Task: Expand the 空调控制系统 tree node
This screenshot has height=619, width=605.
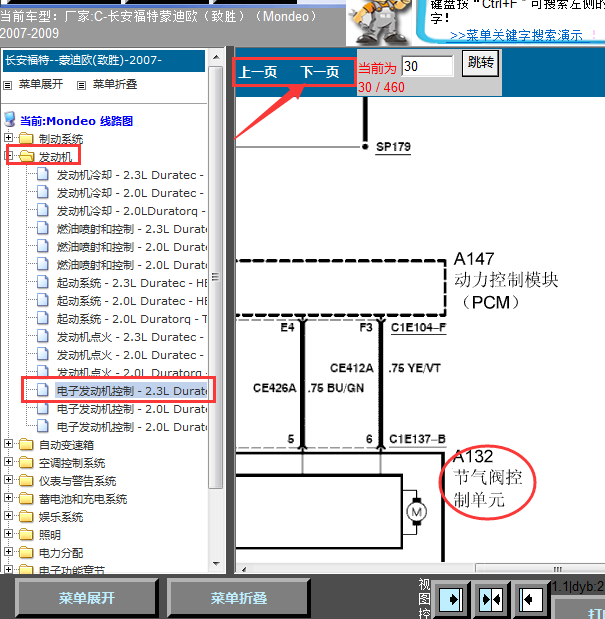Action: click(x=8, y=461)
